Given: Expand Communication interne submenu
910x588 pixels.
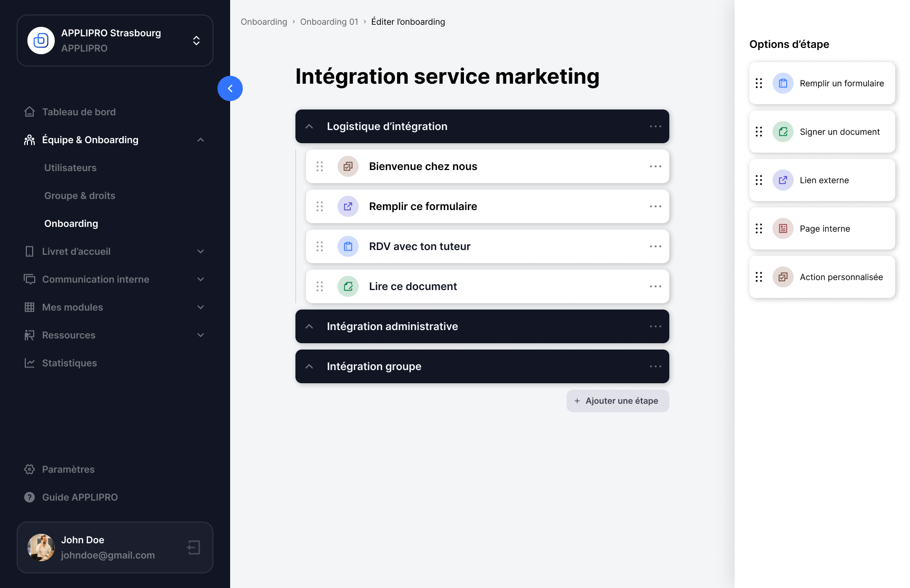Looking at the screenshot, I should [x=201, y=280].
